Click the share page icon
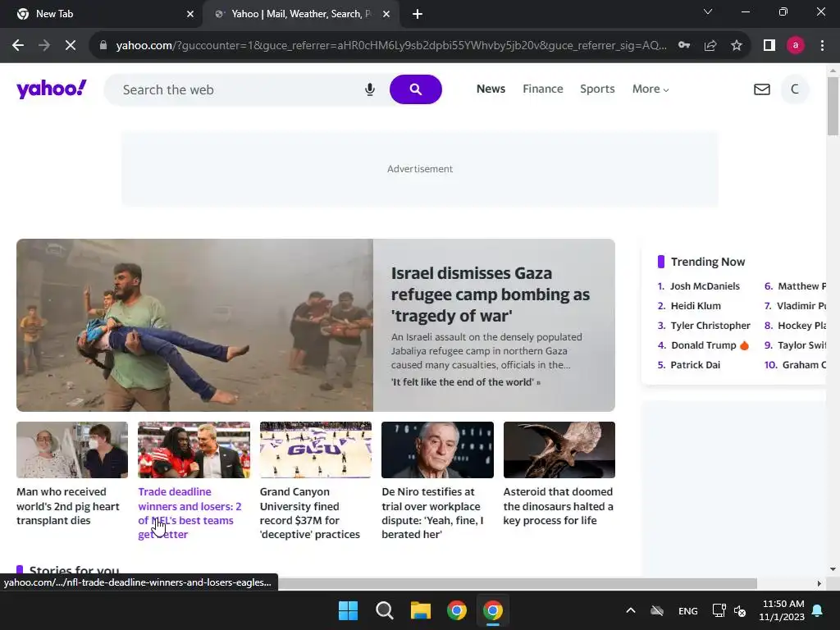 click(710, 46)
